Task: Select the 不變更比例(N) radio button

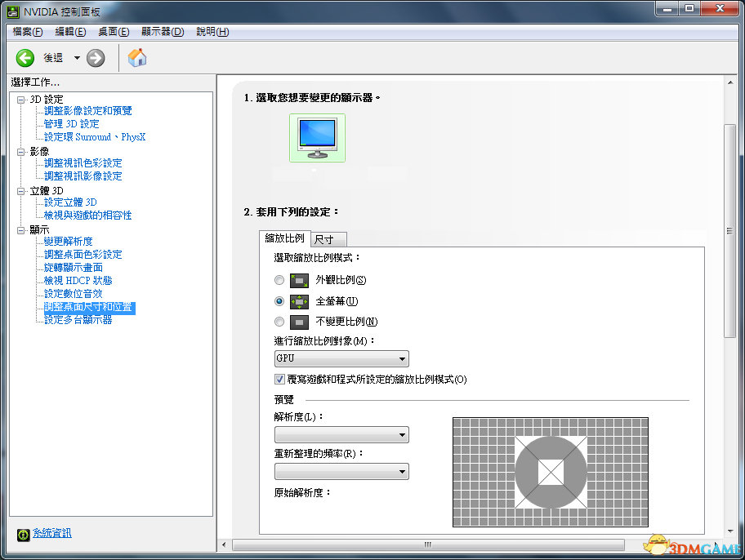Action: (x=279, y=322)
